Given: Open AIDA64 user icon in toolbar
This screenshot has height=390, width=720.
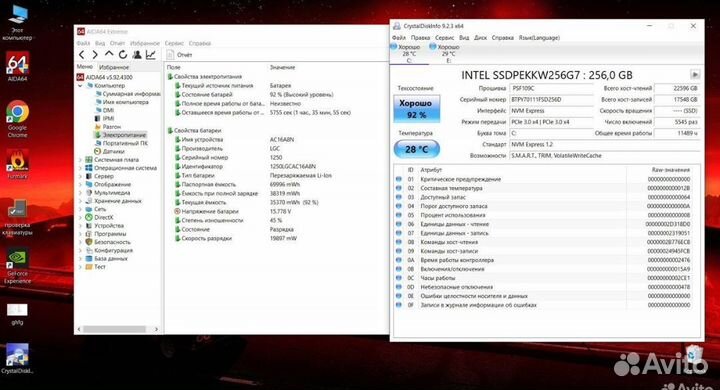Looking at the screenshot, I should click(x=137, y=55).
